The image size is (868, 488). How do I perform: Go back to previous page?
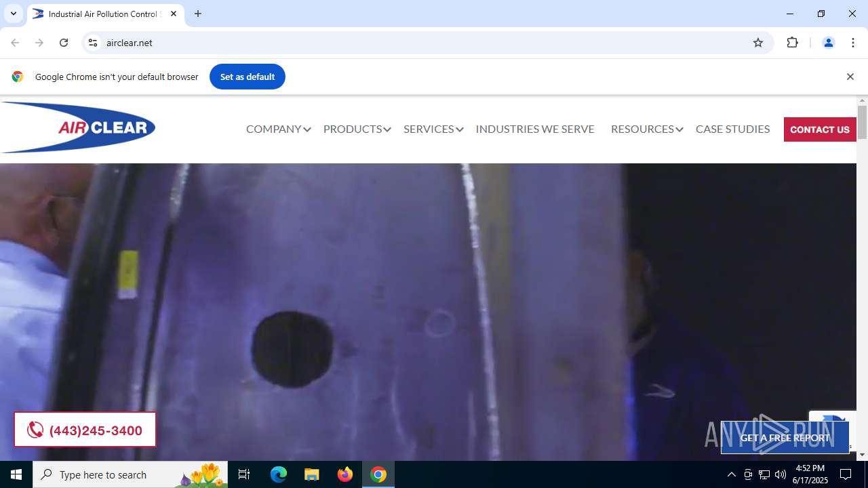(15, 43)
